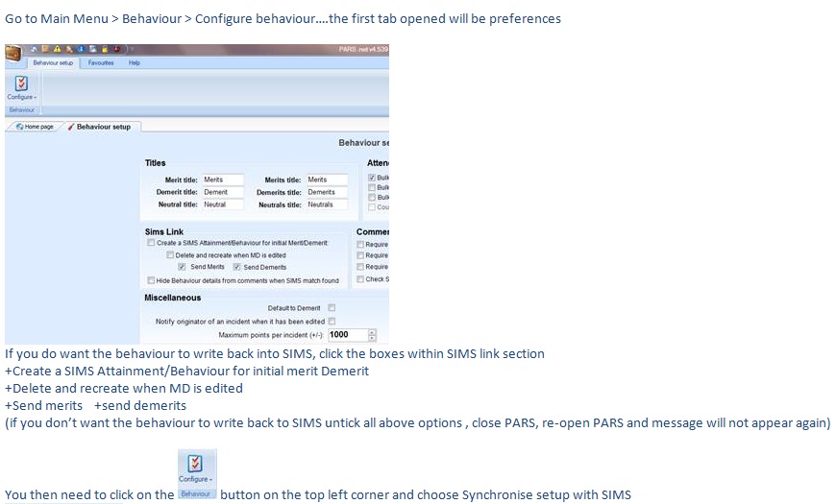The height and width of the screenshot is (504, 836).
Task: Click the Sims Link section heading
Action: pyautogui.click(x=164, y=231)
